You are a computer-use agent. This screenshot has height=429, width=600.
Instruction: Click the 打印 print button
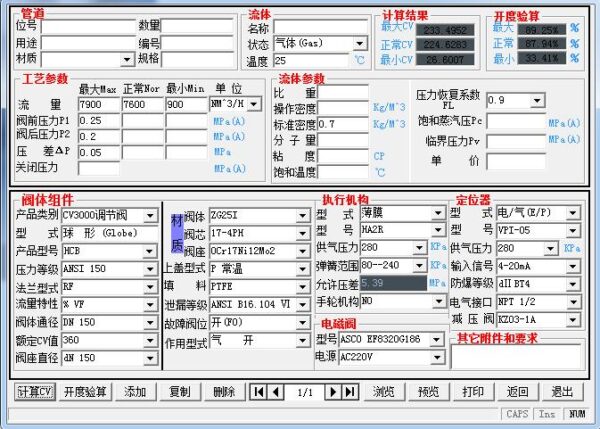click(473, 392)
